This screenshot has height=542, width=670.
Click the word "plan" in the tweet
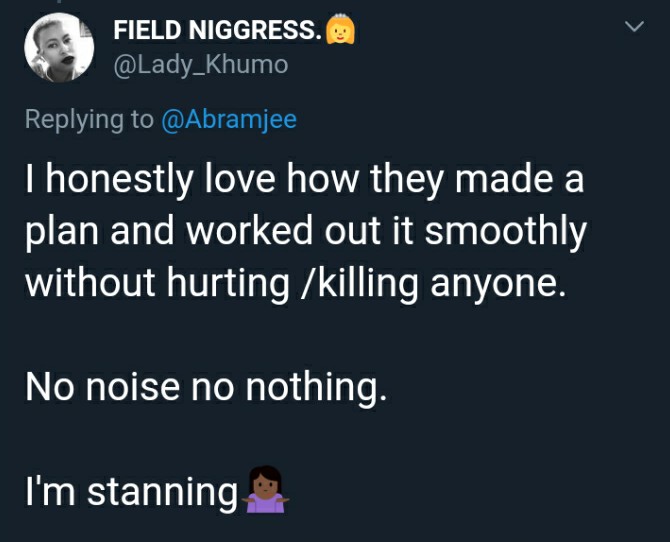62,232
